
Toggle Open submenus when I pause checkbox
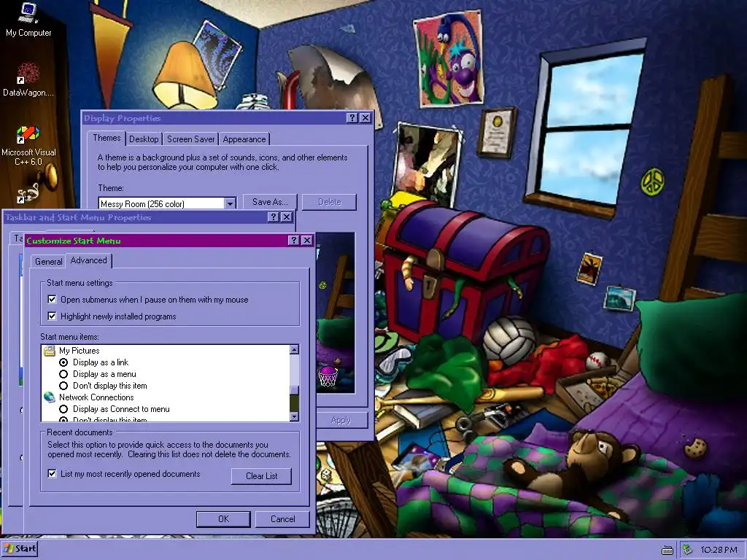click(x=52, y=300)
